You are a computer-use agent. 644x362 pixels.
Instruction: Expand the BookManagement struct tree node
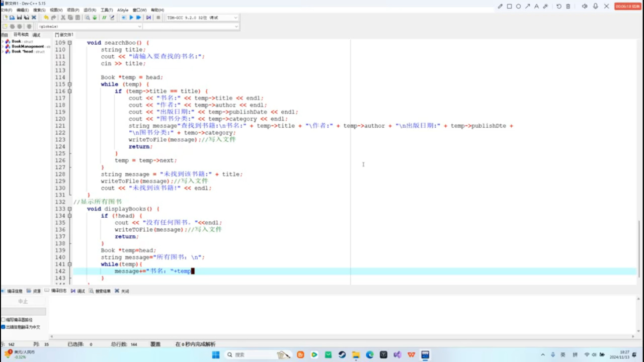click(3, 46)
